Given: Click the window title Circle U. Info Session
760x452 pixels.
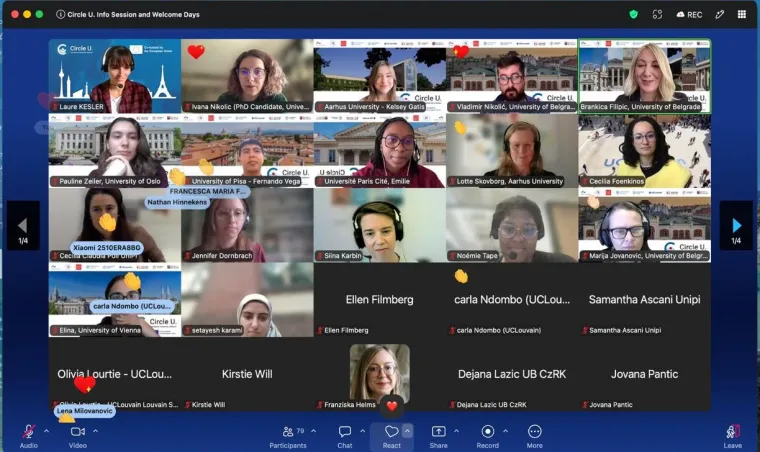Looking at the screenshot, I should [x=133, y=15].
